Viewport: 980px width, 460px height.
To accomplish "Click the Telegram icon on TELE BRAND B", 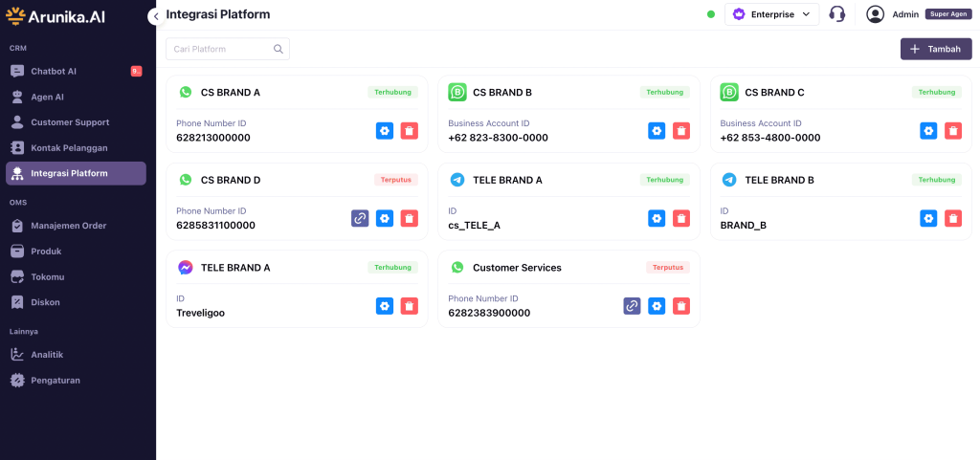I will pyautogui.click(x=729, y=180).
